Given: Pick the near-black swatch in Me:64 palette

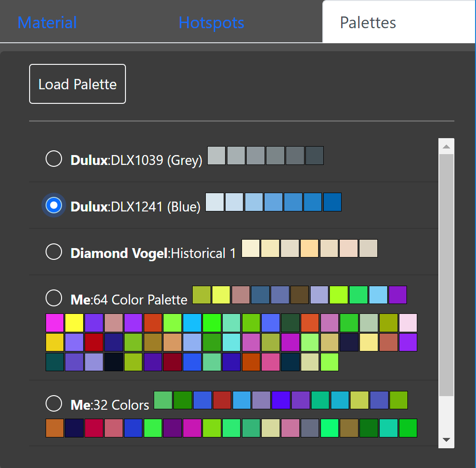Looking at the screenshot, I should 114,362.
